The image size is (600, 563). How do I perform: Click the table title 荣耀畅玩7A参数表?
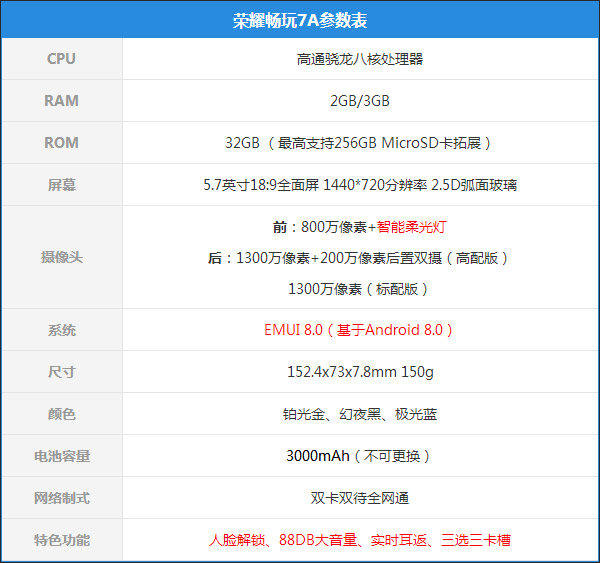point(300,20)
